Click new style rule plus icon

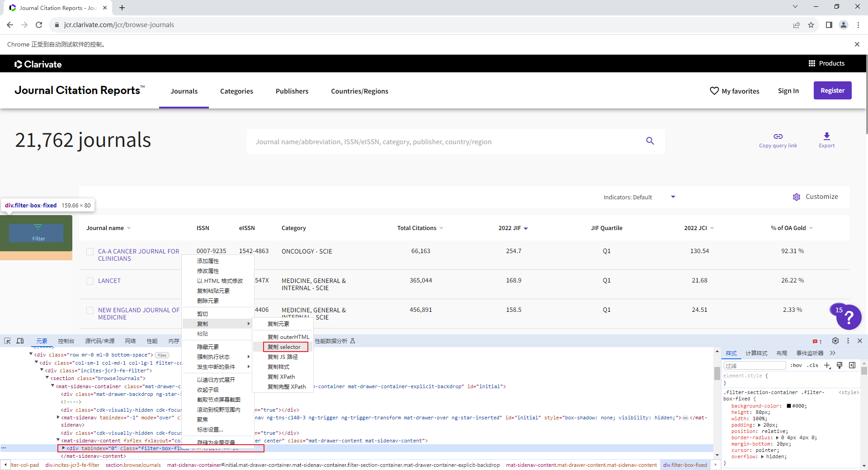pyautogui.click(x=827, y=365)
